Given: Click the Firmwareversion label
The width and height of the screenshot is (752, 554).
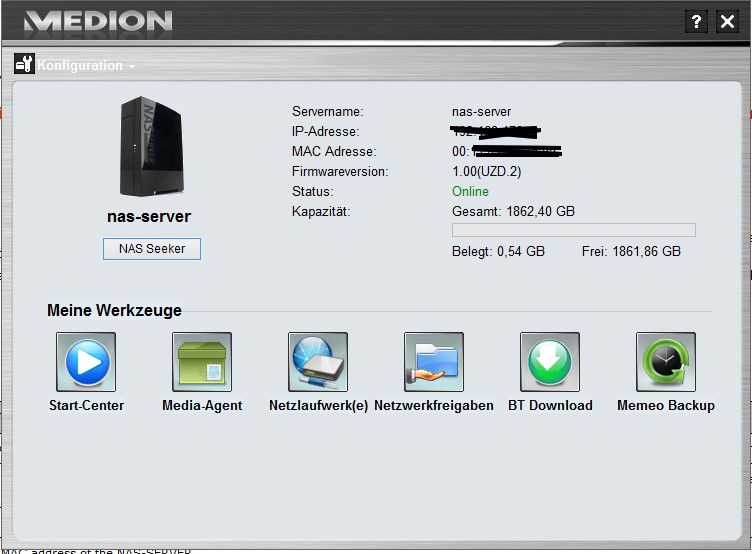Looking at the screenshot, I should coord(340,172).
